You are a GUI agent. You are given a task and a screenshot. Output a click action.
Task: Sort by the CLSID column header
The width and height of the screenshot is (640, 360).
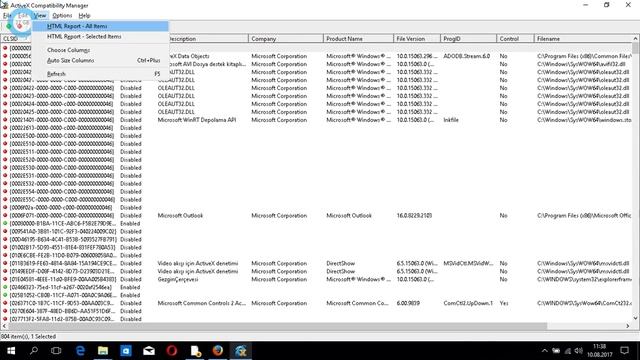(16, 39)
